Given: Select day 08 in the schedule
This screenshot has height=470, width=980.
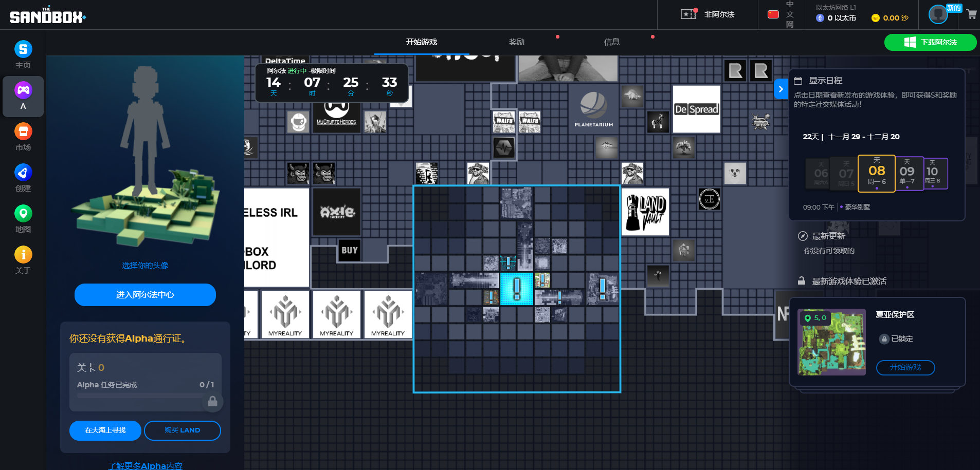Looking at the screenshot, I should [877, 174].
